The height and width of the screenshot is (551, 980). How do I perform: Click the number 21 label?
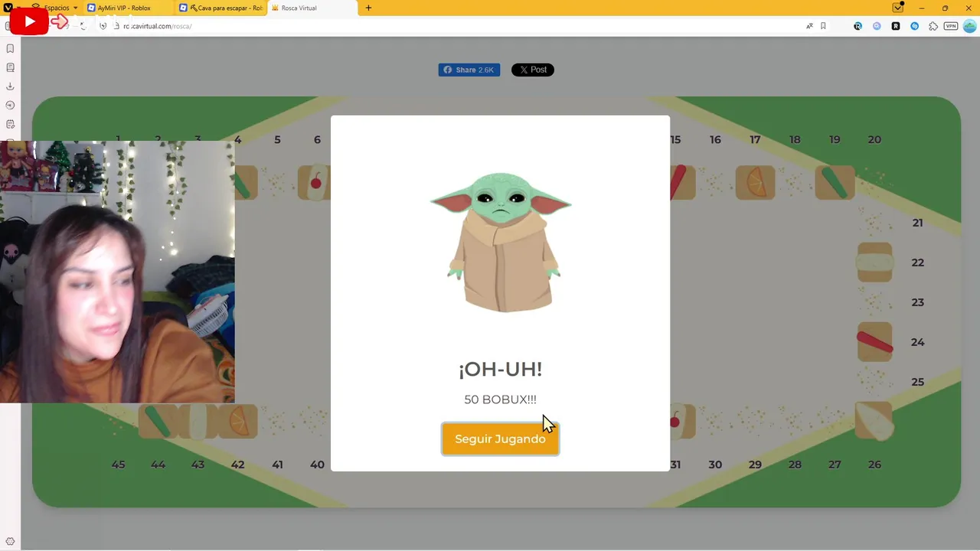[x=917, y=223]
